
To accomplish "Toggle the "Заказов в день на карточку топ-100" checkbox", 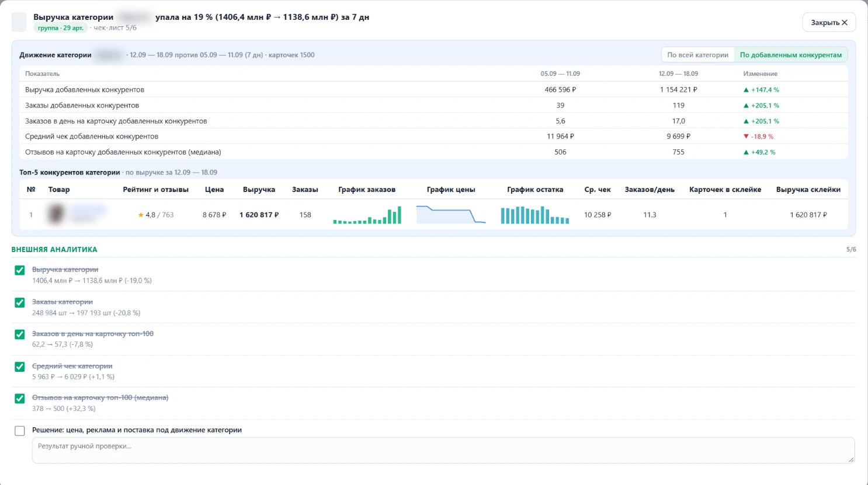I will [x=20, y=334].
